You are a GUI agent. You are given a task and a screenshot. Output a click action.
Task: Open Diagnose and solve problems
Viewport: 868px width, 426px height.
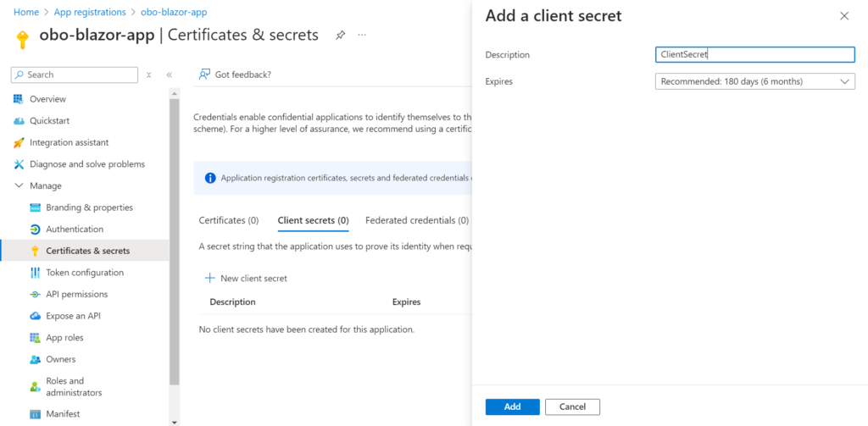pyautogui.click(x=87, y=163)
